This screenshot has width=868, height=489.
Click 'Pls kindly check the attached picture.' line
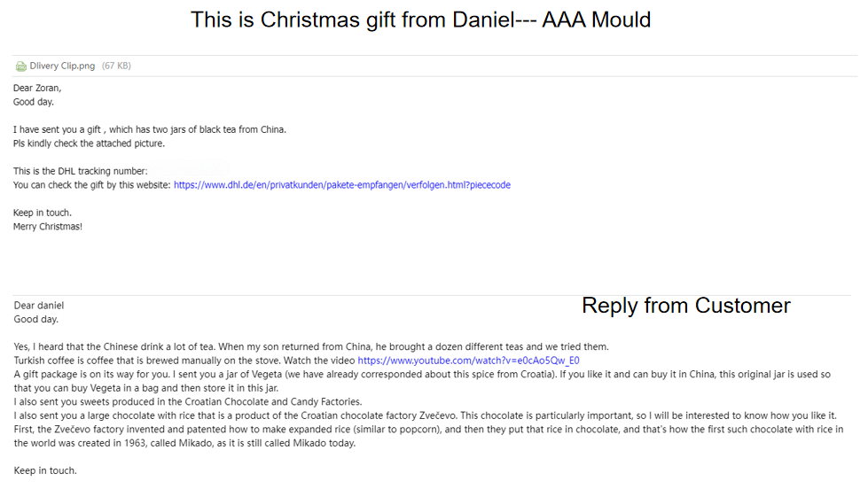pyautogui.click(x=90, y=144)
